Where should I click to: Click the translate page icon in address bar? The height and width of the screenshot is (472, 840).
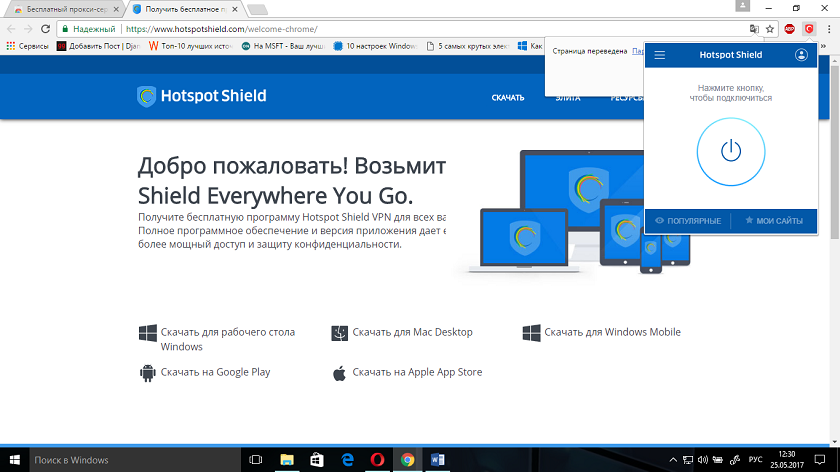(x=753, y=29)
